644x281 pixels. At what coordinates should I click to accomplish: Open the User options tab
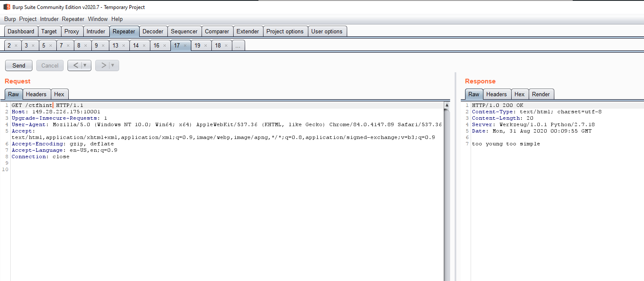[327, 31]
